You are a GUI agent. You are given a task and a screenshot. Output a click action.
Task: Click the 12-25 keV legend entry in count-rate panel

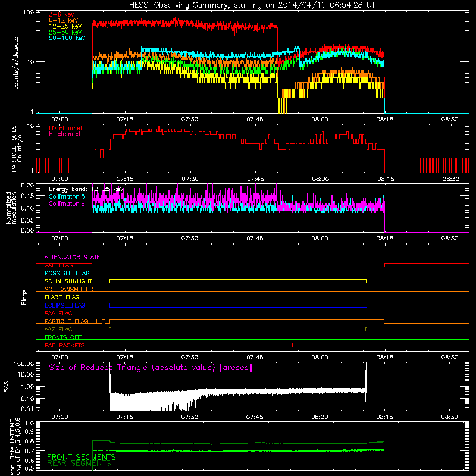coord(65,26)
